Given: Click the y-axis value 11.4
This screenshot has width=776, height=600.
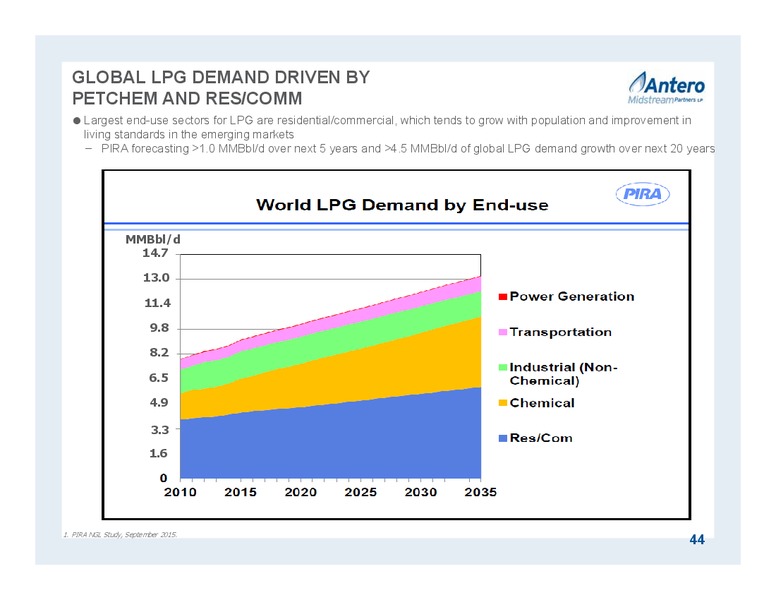Looking at the screenshot, I should point(157,303).
